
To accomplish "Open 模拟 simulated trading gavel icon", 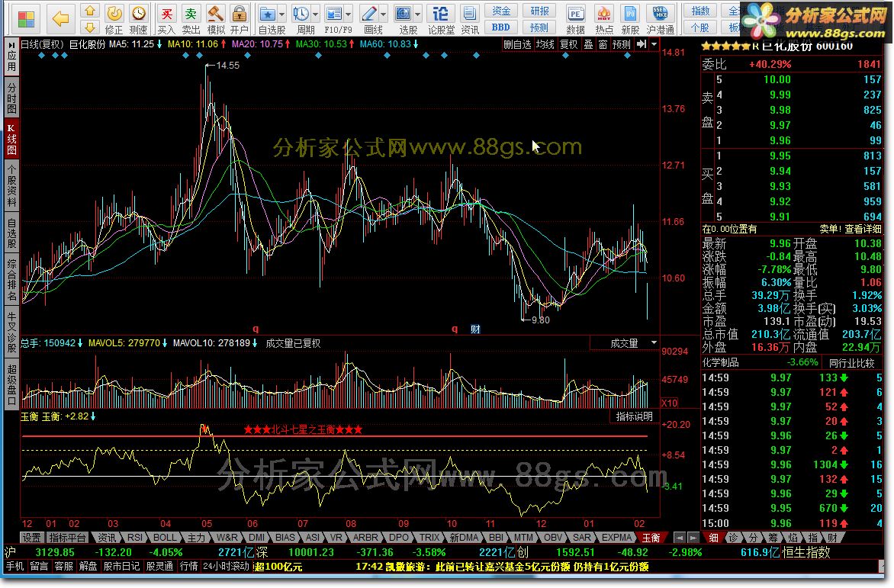I will pos(216,19).
